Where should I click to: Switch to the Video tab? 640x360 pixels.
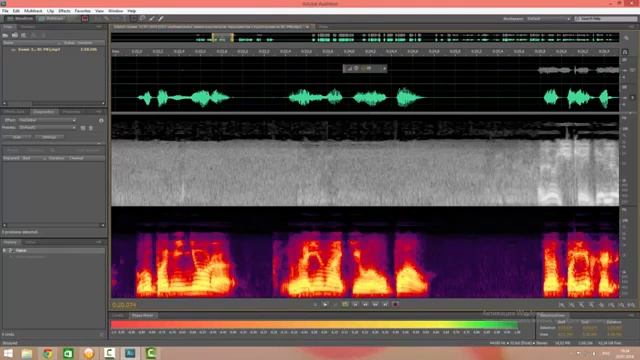coord(31,242)
